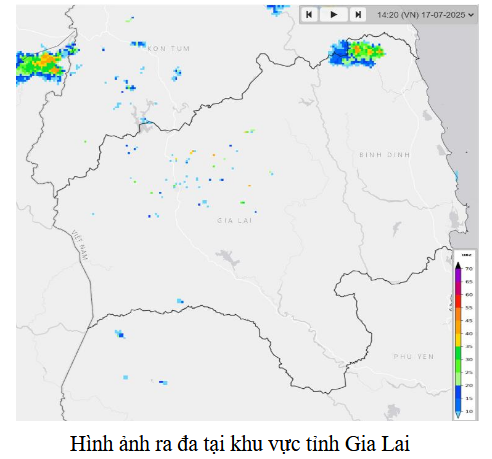Select the BINH DINH label on map

pos(385,155)
